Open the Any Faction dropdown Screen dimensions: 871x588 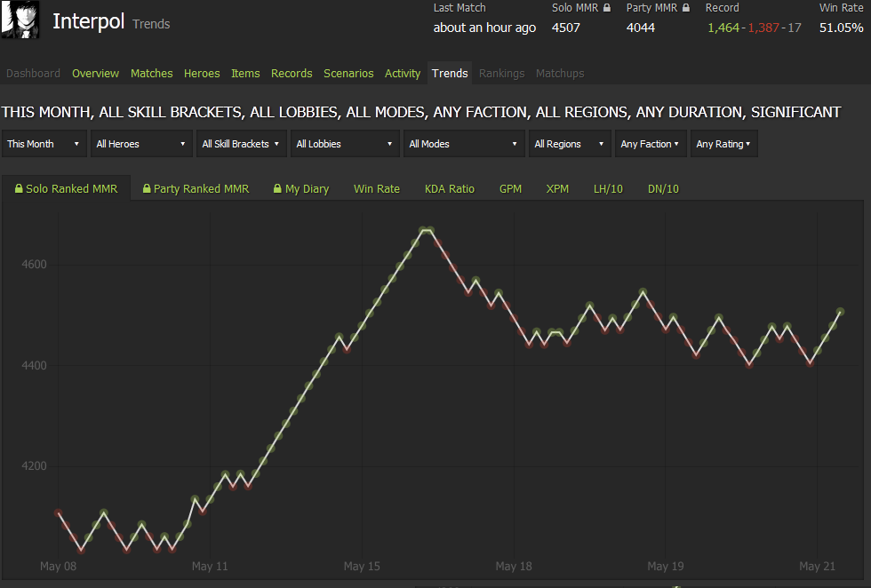(x=651, y=144)
